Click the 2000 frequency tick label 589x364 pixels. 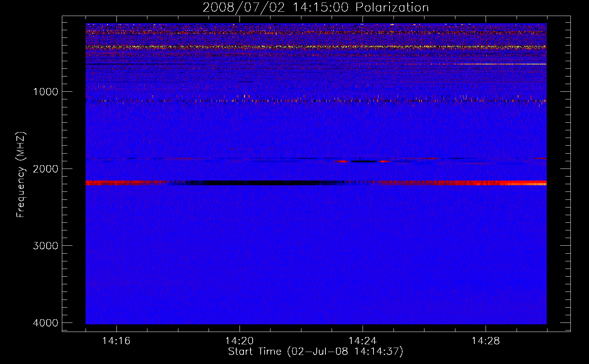[46, 169]
